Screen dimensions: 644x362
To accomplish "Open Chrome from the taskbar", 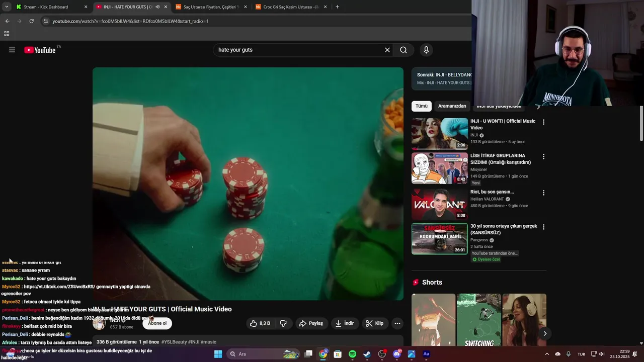I will (323, 354).
